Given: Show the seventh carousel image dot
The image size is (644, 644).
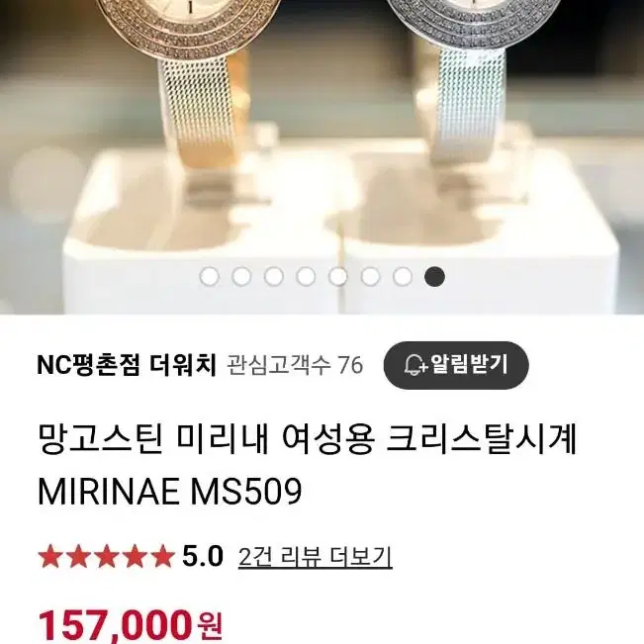Looking at the screenshot, I should click(x=403, y=276).
